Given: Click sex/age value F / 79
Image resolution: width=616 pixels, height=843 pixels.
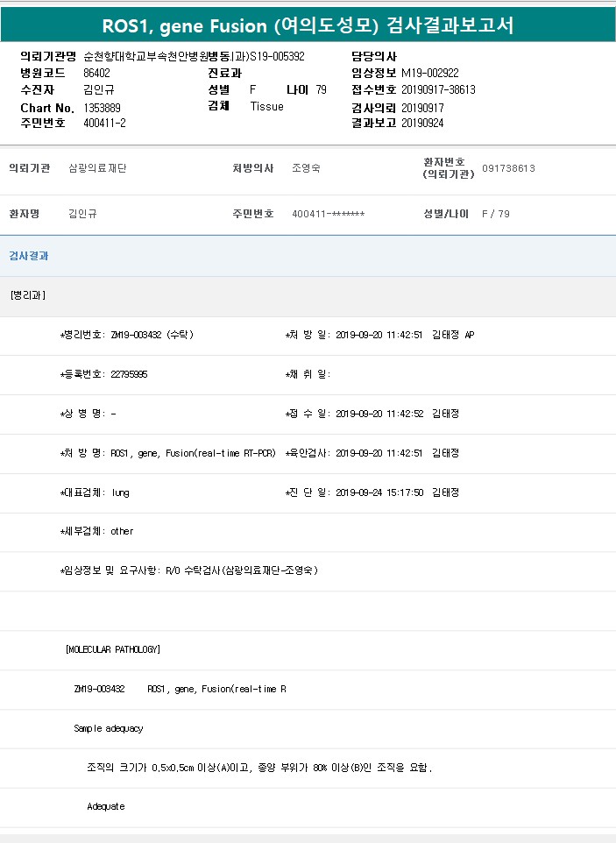Looking at the screenshot, I should coord(496,214).
